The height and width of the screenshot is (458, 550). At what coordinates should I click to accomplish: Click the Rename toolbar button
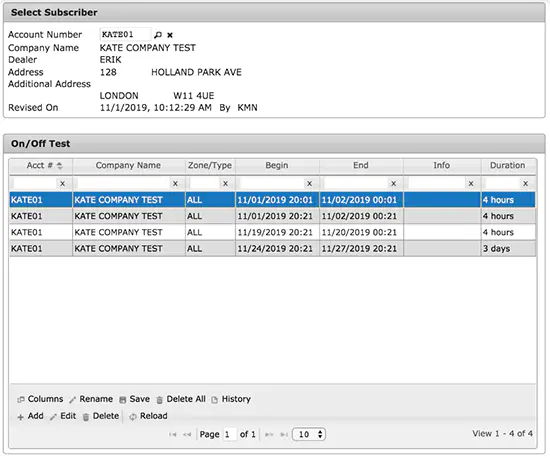[x=91, y=399]
